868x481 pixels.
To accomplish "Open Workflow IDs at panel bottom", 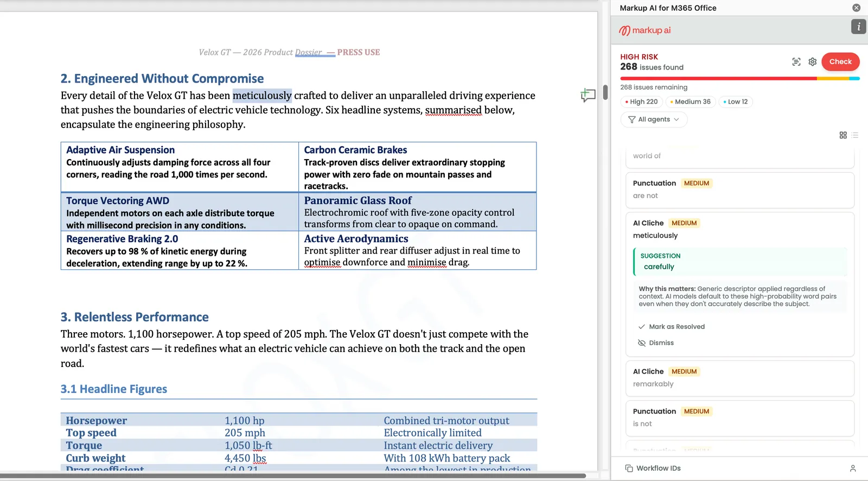I will (x=653, y=469).
